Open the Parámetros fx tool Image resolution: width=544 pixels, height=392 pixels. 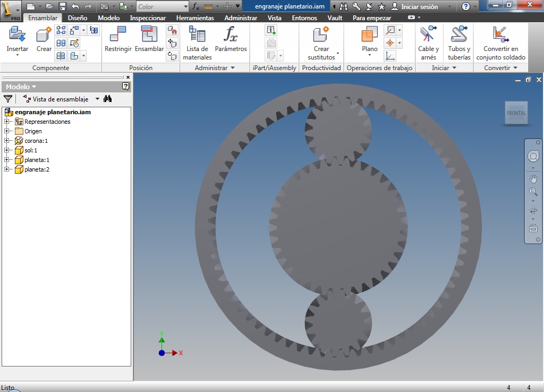[231, 36]
